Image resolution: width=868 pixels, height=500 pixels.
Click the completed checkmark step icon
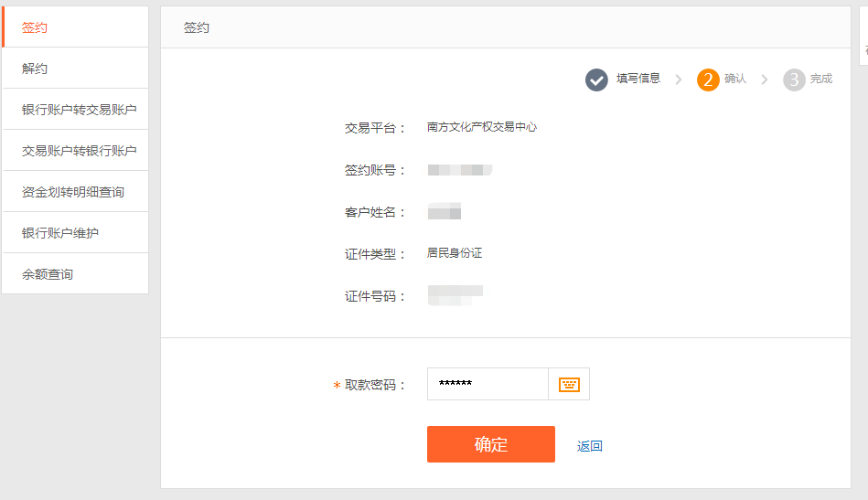click(x=596, y=80)
